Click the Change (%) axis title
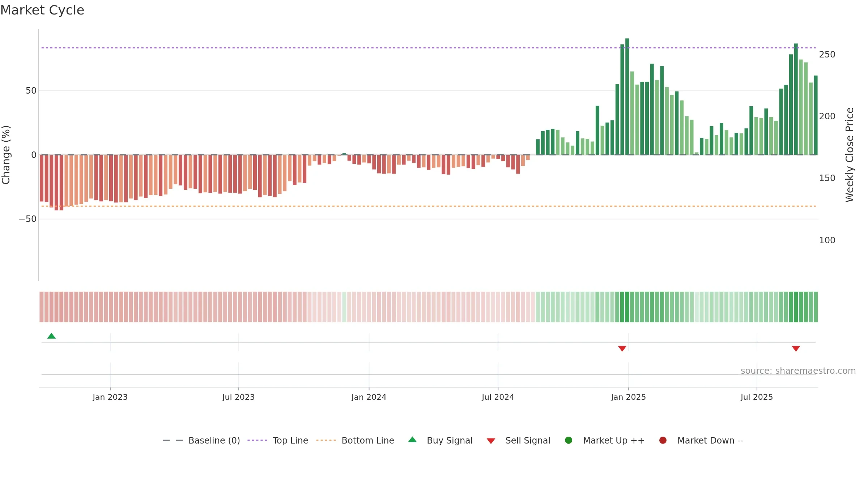This screenshot has width=868, height=488. point(6,155)
